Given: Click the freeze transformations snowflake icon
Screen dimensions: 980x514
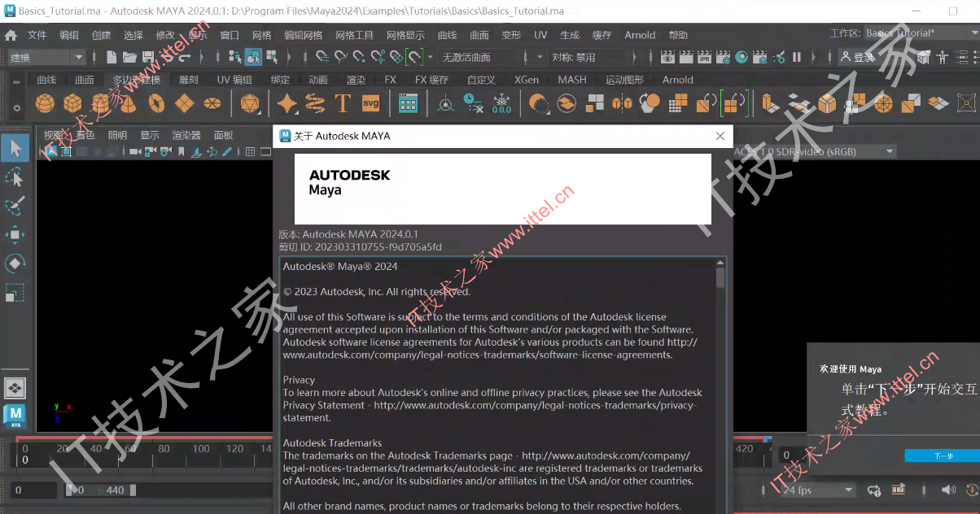Looking at the screenshot, I should [x=501, y=103].
